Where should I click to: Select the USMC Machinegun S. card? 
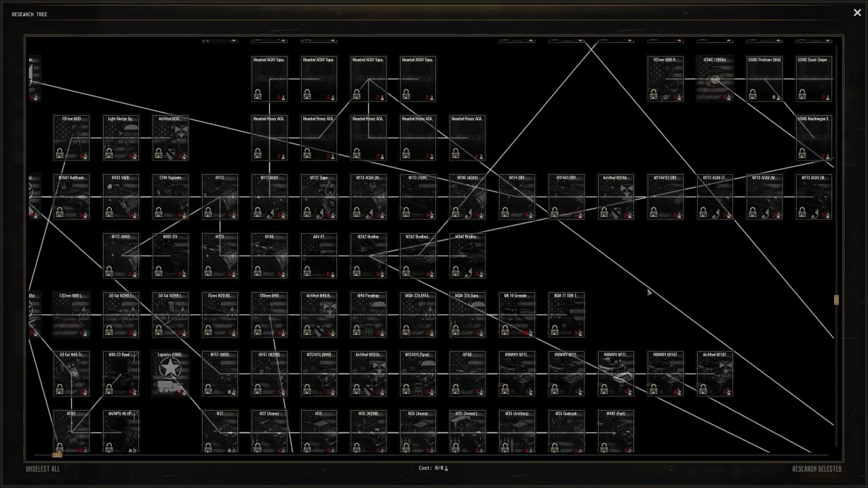click(814, 138)
